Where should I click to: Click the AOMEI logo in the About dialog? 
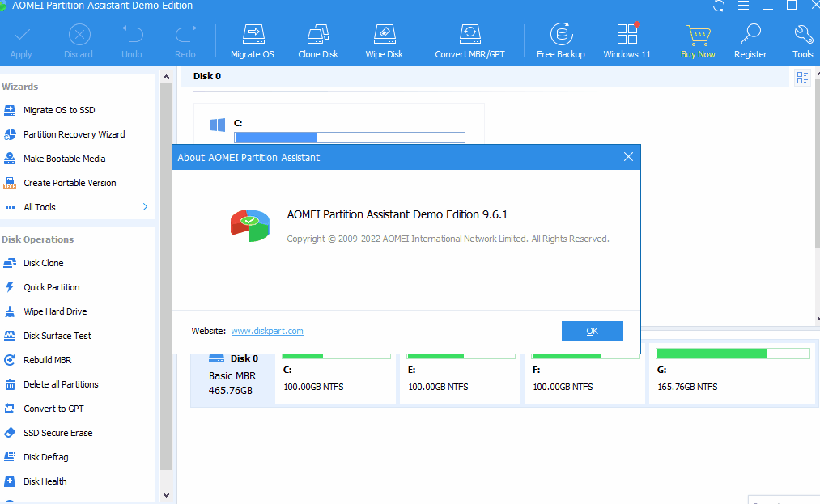pos(250,226)
